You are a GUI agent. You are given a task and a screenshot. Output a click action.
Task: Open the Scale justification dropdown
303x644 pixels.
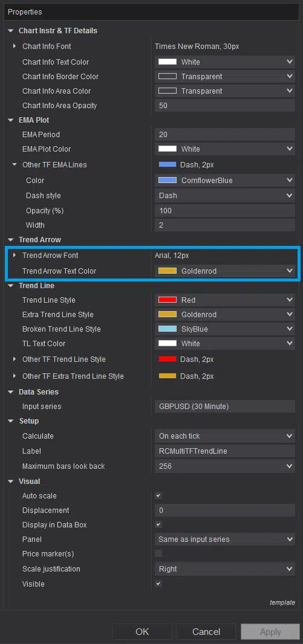tap(225, 569)
